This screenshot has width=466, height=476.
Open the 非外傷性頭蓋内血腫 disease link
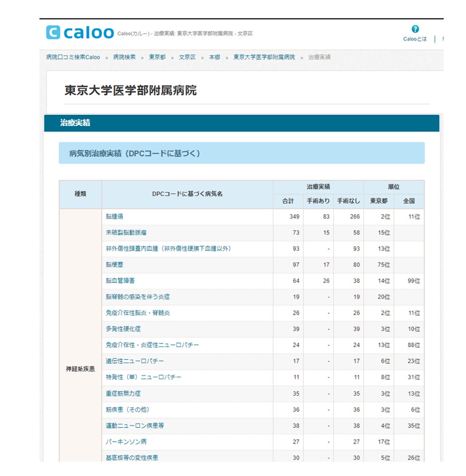(x=169, y=248)
